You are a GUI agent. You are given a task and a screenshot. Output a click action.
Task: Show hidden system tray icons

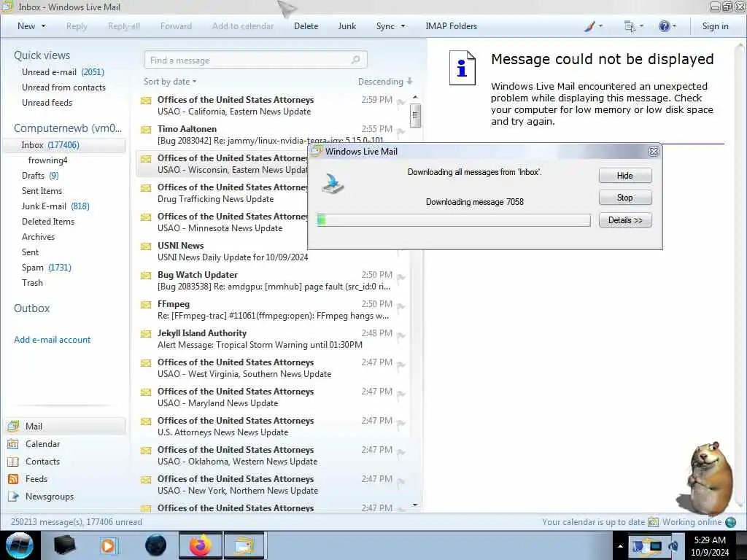620,546
